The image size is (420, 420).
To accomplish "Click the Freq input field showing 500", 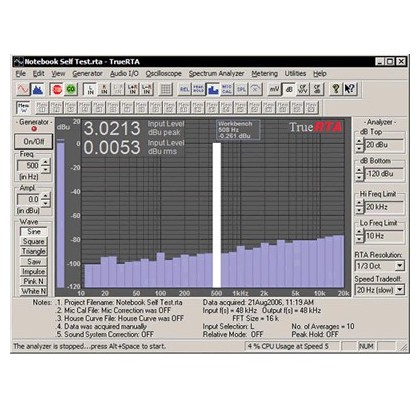I will tap(29, 166).
